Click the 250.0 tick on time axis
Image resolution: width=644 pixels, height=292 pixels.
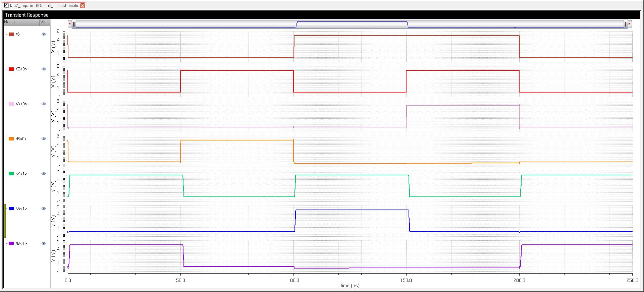tap(632, 280)
